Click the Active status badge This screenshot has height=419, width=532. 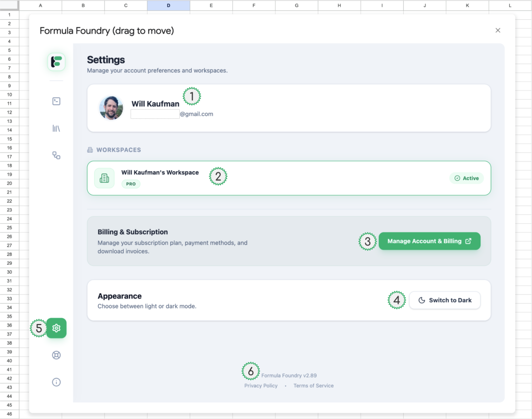466,178
